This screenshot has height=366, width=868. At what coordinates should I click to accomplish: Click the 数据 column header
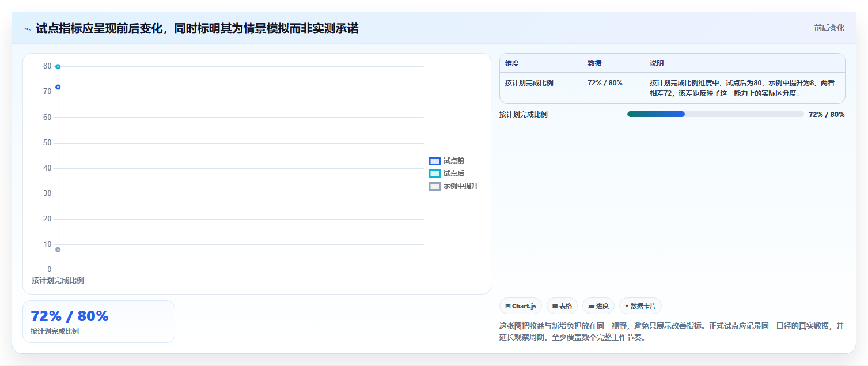(x=595, y=63)
